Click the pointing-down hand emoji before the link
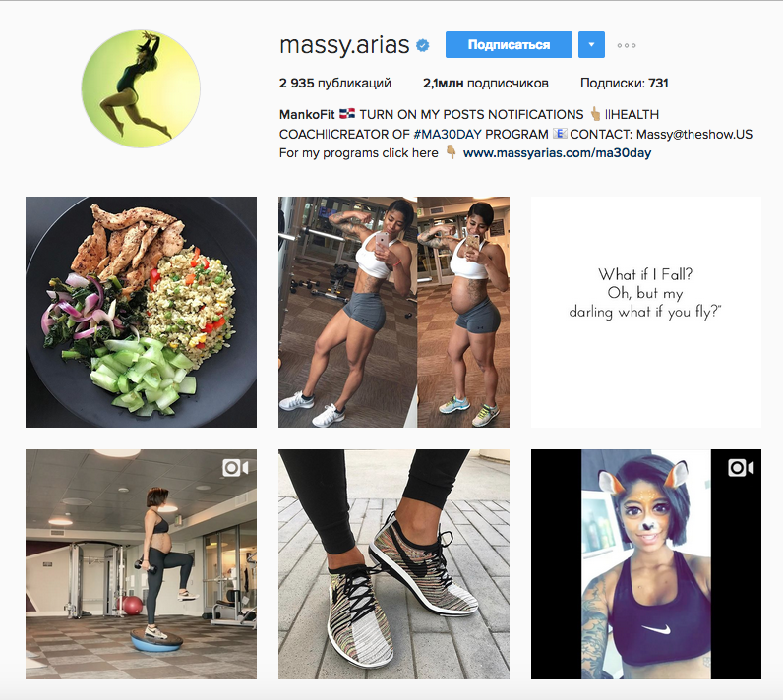783x700 pixels. coord(451,152)
